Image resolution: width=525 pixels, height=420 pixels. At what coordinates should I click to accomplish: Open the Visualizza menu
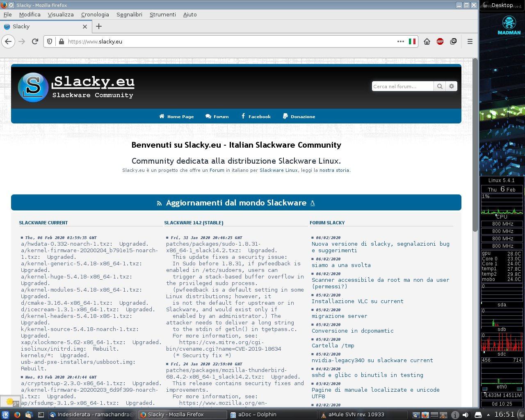pyautogui.click(x=61, y=14)
